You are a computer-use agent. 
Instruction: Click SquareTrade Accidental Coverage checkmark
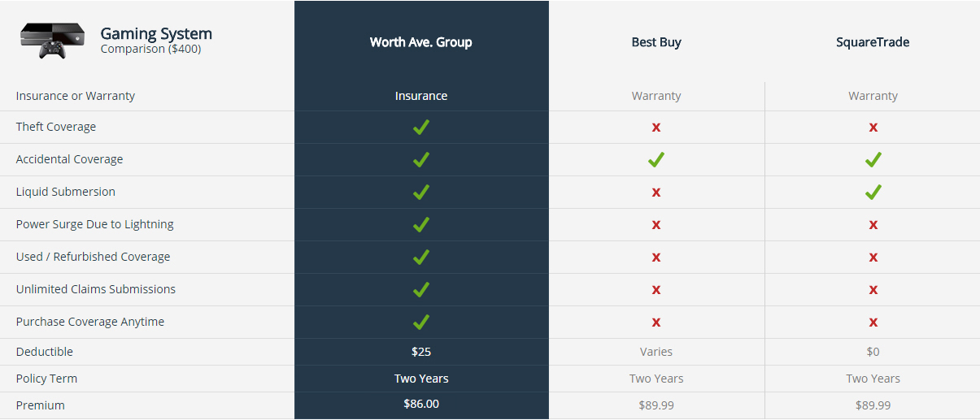tap(873, 160)
